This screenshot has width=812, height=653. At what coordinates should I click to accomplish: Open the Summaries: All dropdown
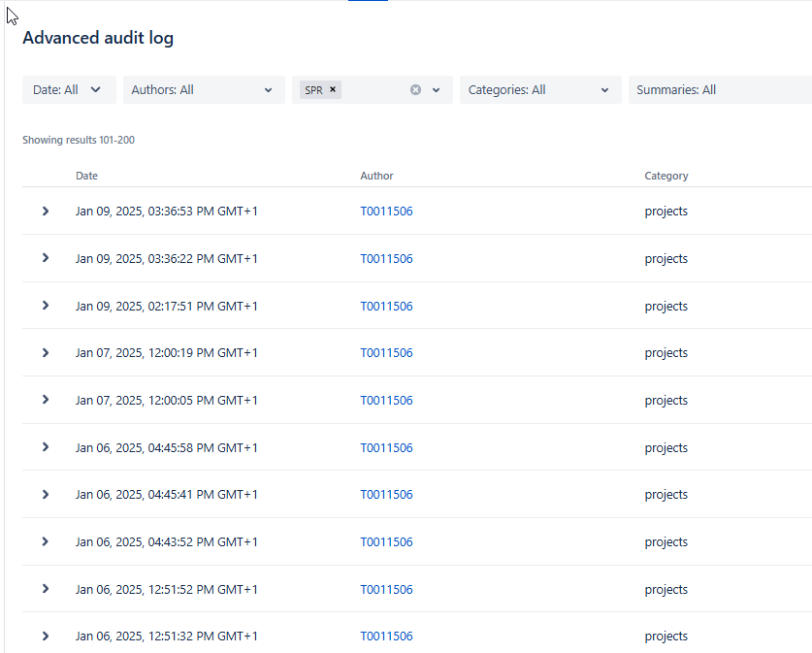pos(720,89)
